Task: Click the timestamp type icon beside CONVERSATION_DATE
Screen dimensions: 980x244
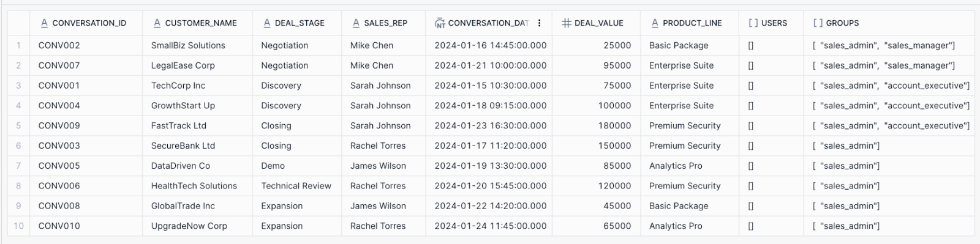Action: pos(439,23)
